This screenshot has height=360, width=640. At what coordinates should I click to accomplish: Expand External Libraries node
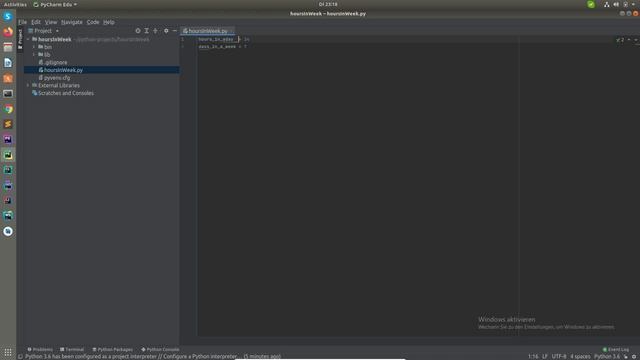point(28,85)
